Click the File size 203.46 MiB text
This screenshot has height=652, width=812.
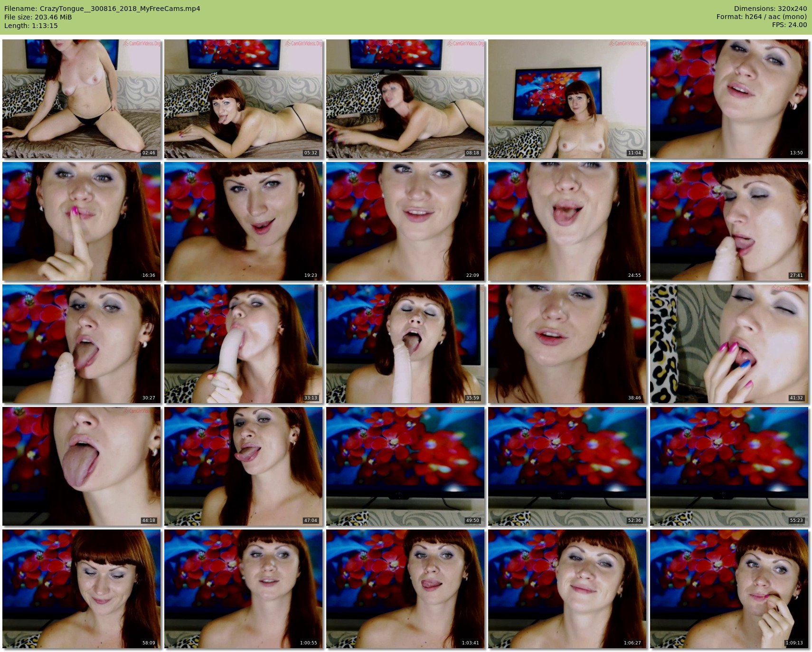click(x=38, y=17)
